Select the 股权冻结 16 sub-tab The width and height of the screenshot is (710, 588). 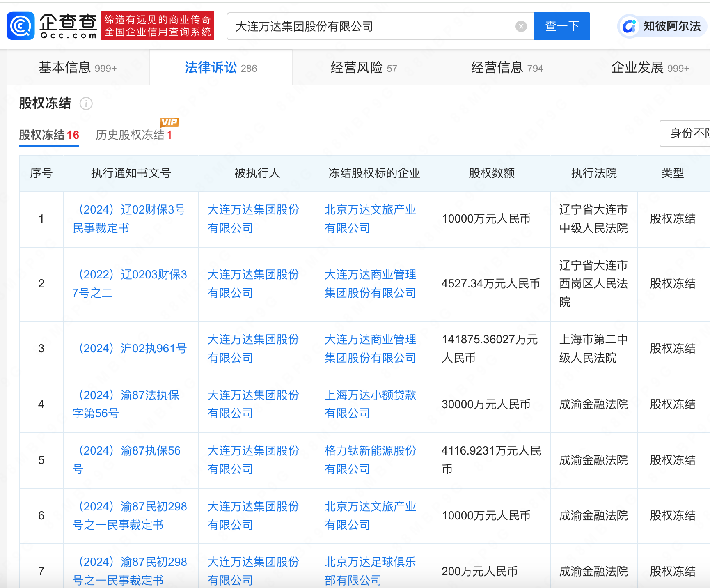point(49,135)
